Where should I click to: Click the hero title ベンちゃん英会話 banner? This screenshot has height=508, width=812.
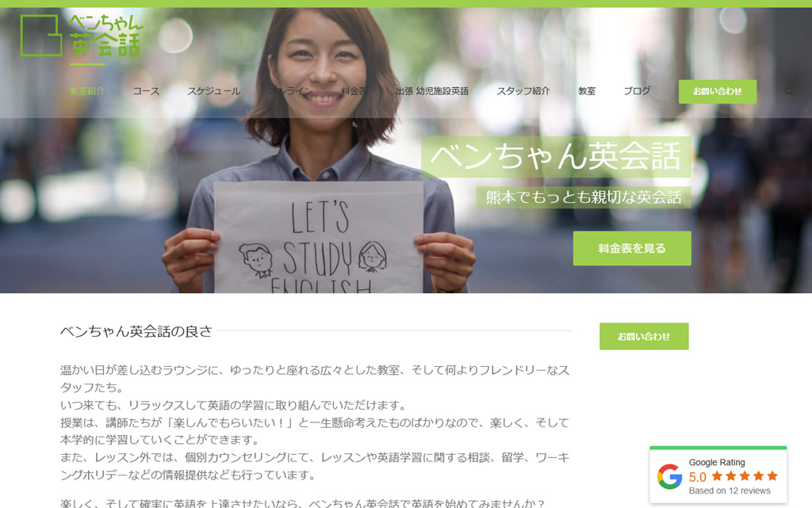[556, 157]
